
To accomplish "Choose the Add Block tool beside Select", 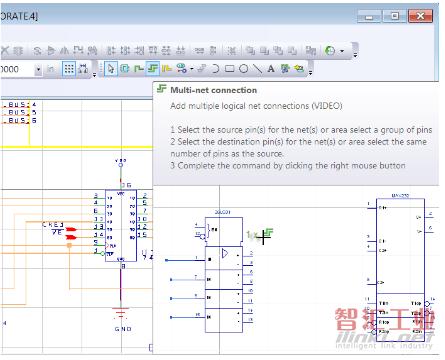I will click(125, 69).
